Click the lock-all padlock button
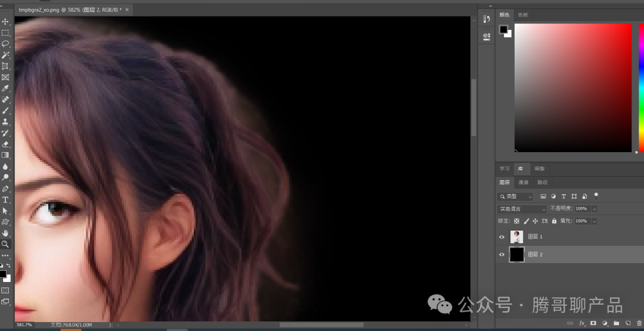The width and height of the screenshot is (644, 331). 554,221
